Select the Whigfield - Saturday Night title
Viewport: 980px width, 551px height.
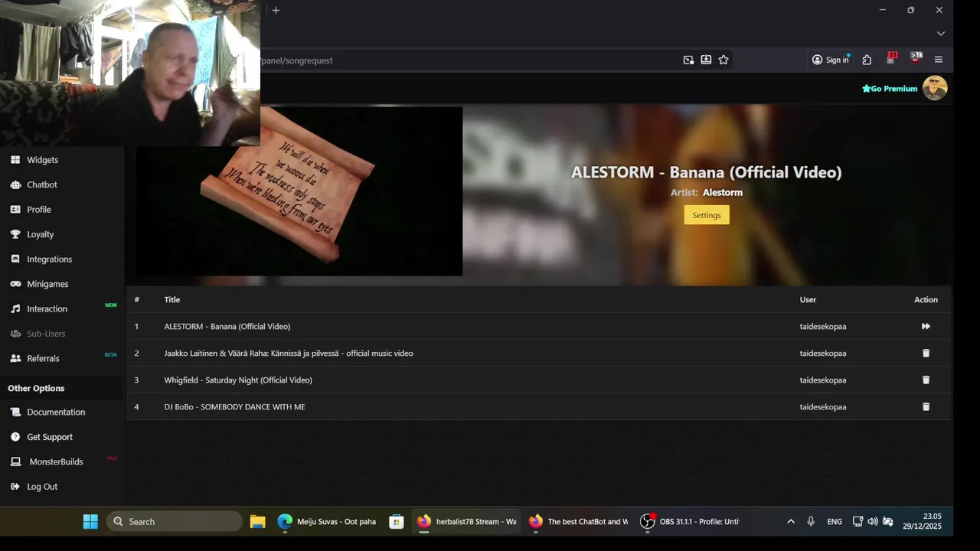pos(238,380)
